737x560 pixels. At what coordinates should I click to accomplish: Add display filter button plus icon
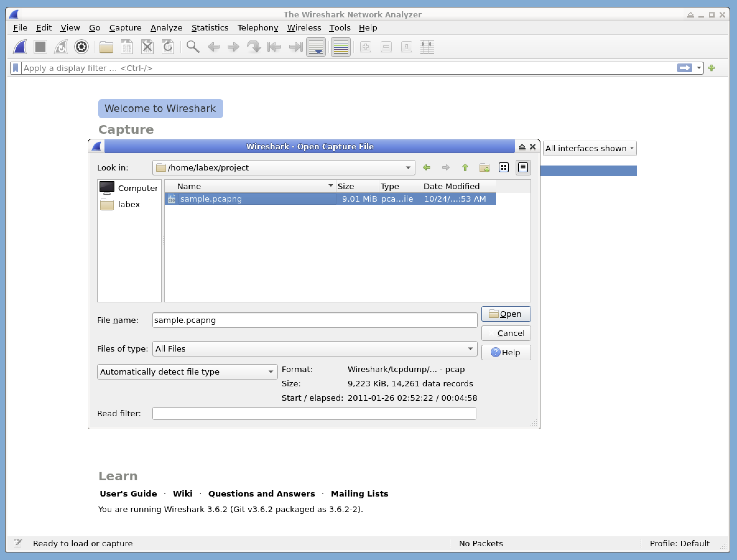tap(712, 68)
